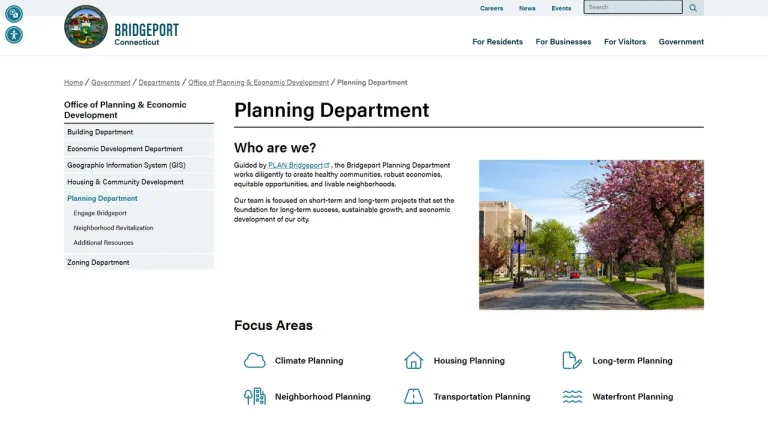
Task: Open the accessibility options icon
Action: click(x=14, y=35)
